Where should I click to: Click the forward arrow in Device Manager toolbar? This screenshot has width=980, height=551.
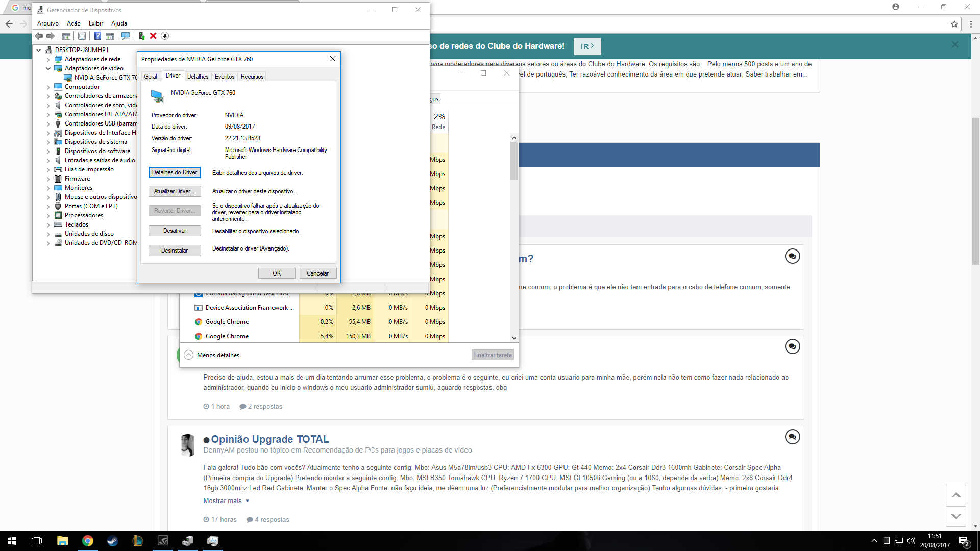(51, 36)
